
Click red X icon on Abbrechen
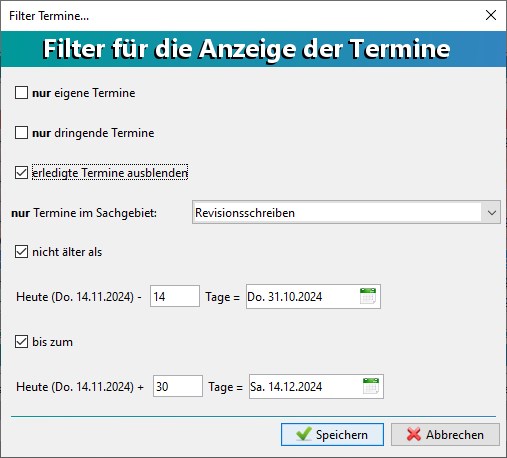click(x=414, y=434)
